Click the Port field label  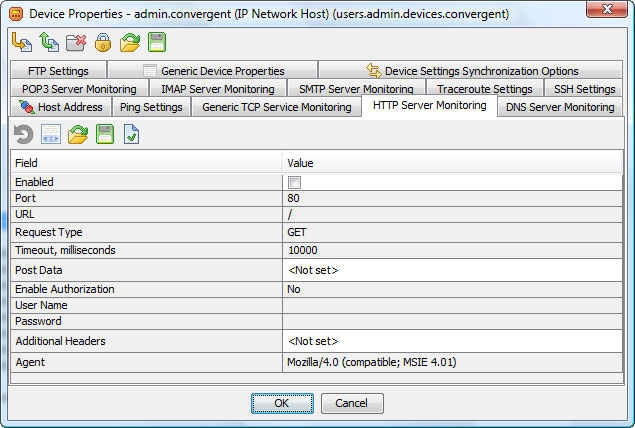(x=26, y=198)
